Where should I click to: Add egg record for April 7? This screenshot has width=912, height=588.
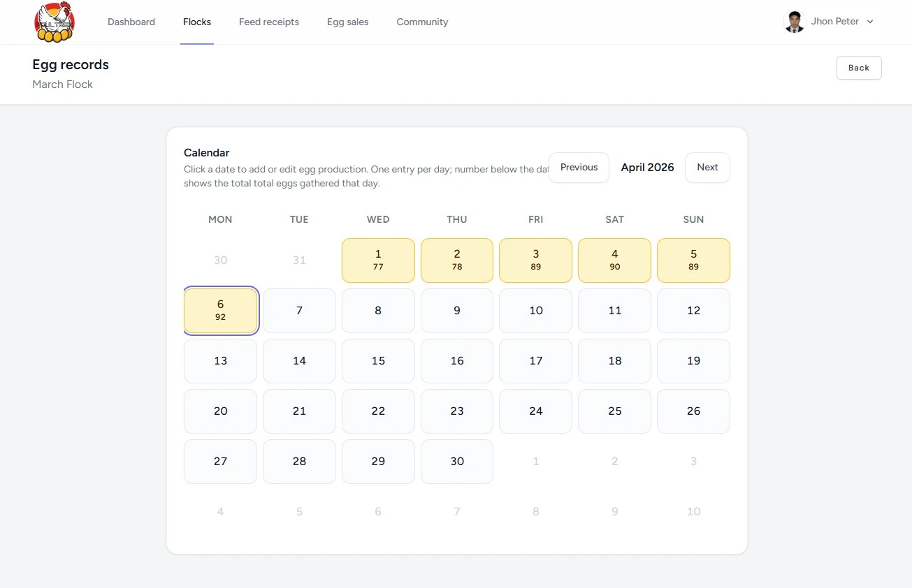(299, 311)
